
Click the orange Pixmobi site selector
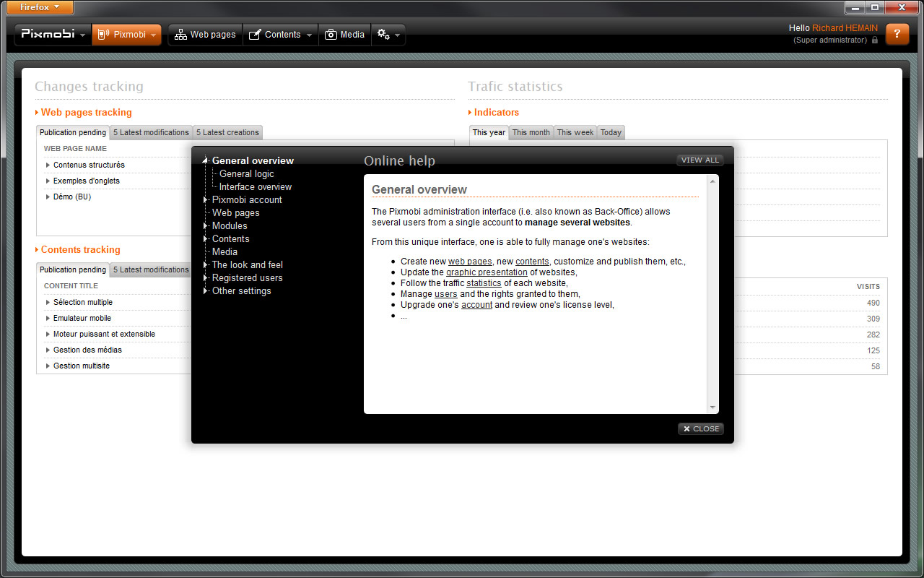pos(126,35)
